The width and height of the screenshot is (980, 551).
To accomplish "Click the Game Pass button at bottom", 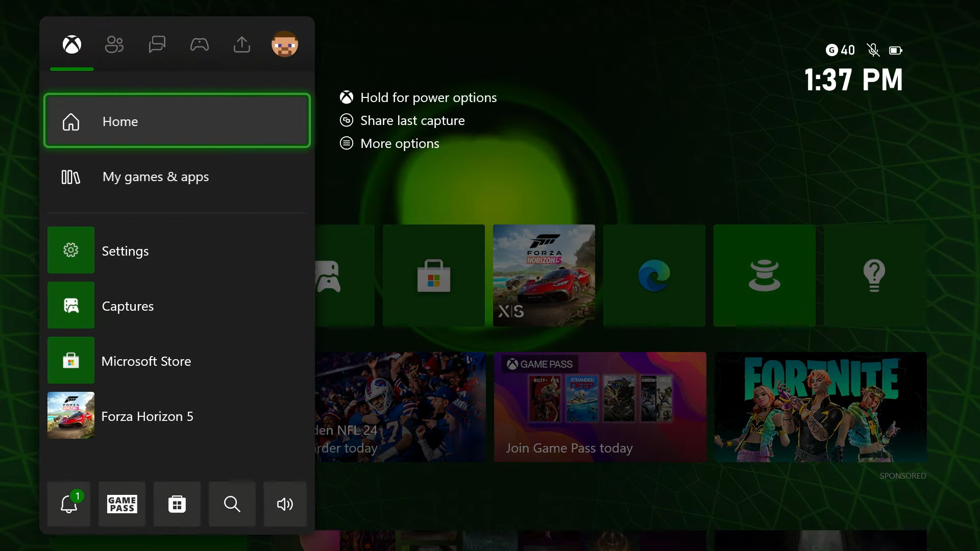I will [x=122, y=504].
